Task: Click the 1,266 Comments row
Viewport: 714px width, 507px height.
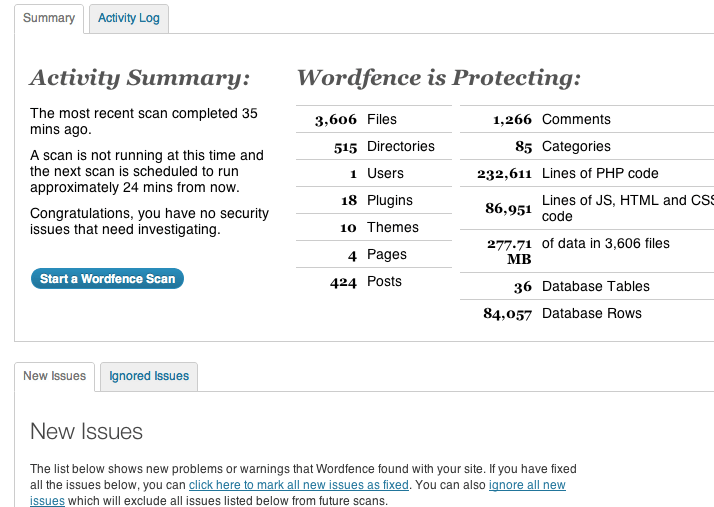Action: (587, 119)
